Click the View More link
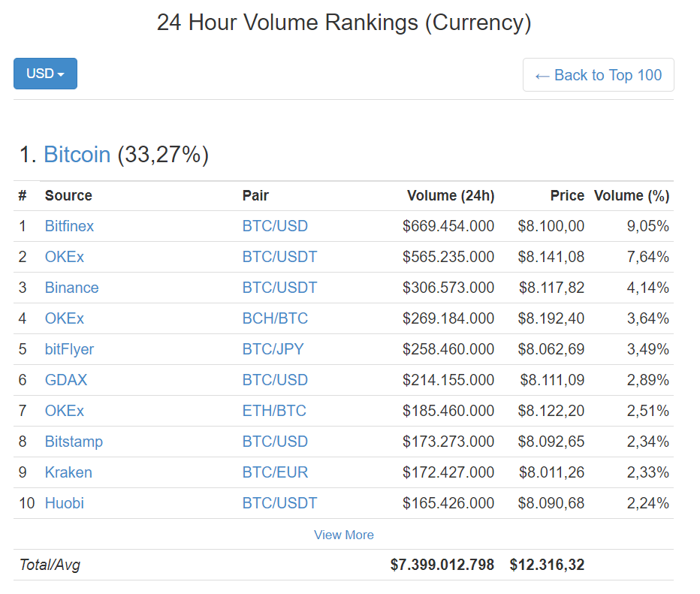Viewport: 700px width, 594px height. pyautogui.click(x=344, y=535)
